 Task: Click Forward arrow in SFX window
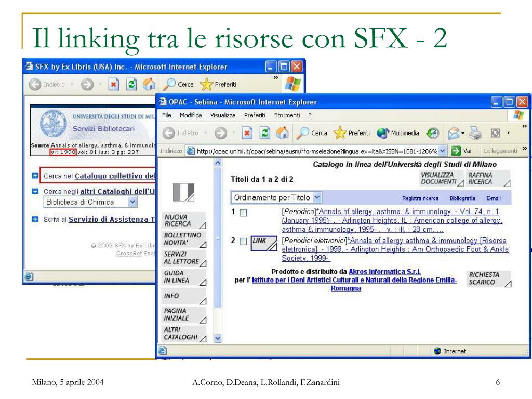(87, 85)
